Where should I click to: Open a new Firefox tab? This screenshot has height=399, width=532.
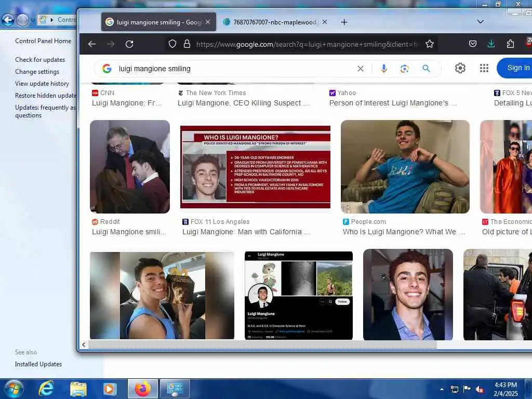[344, 22]
